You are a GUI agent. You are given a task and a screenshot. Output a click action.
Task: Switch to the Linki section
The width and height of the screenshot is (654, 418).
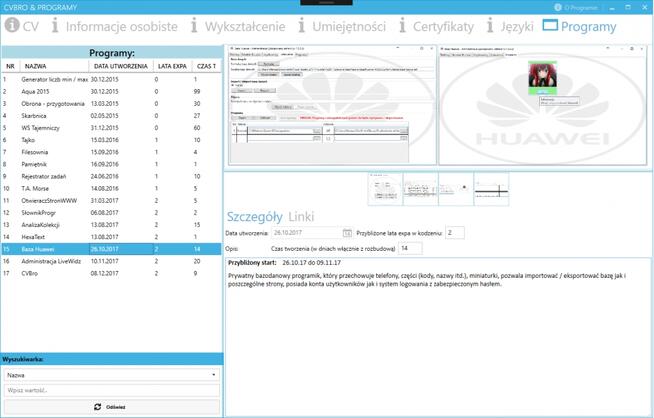(x=301, y=217)
